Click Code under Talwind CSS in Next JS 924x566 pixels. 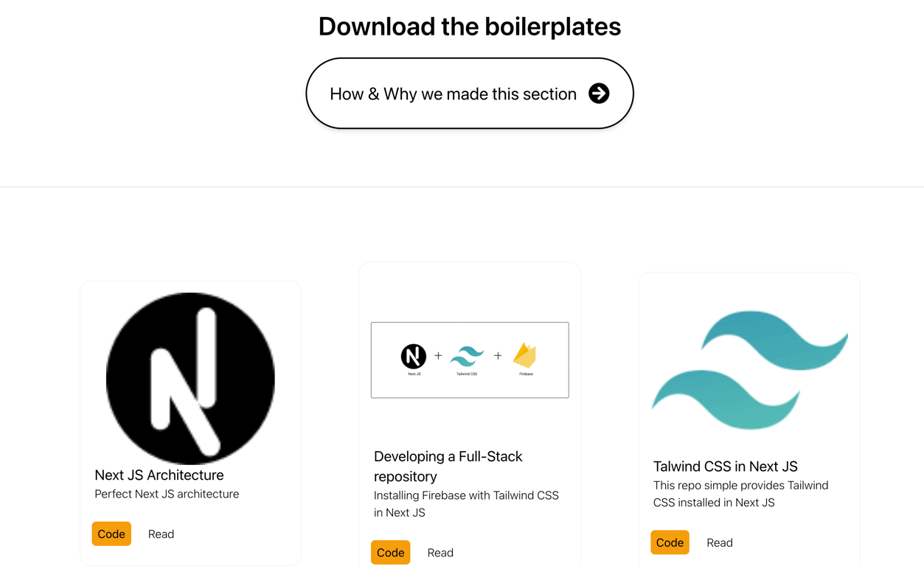point(670,542)
